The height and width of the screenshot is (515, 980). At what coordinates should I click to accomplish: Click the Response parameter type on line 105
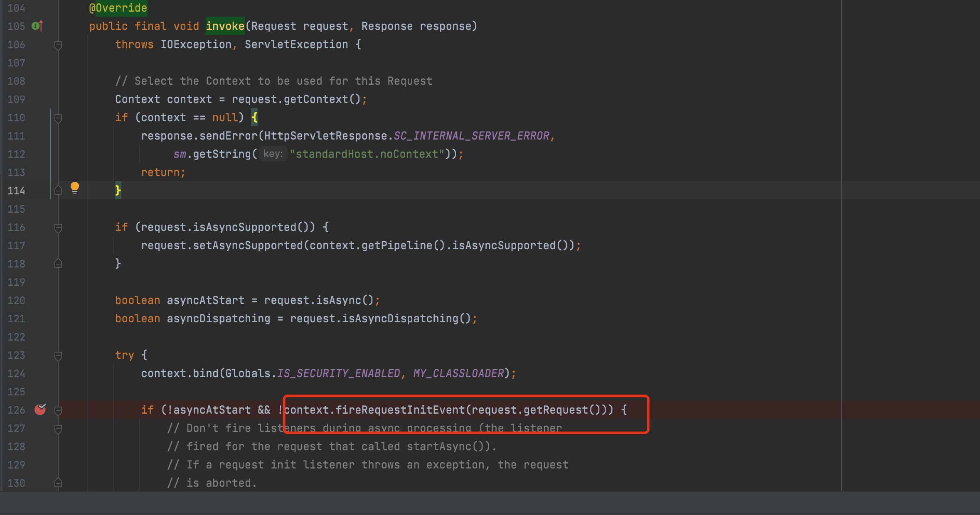(387, 26)
